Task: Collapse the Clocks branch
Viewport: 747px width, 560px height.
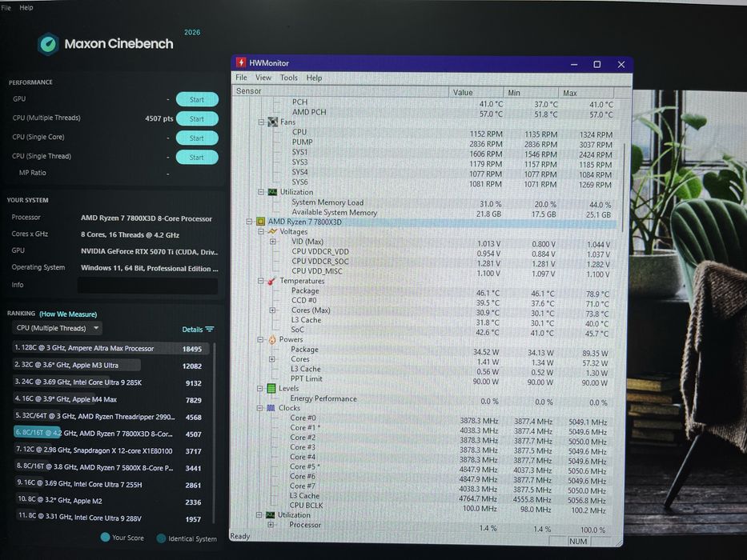Action: pos(259,408)
